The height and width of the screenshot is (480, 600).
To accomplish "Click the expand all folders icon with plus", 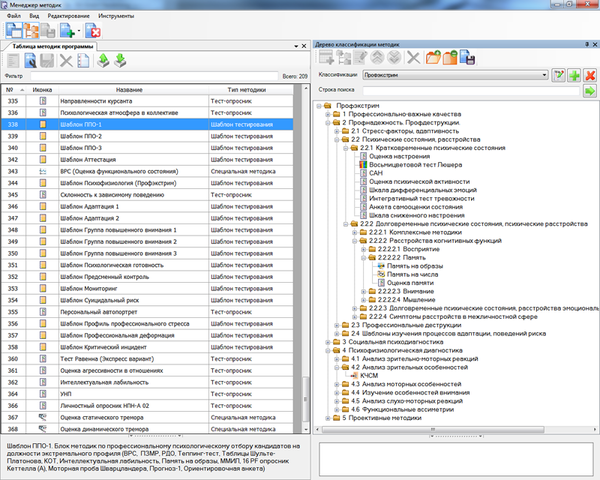I will (433, 58).
